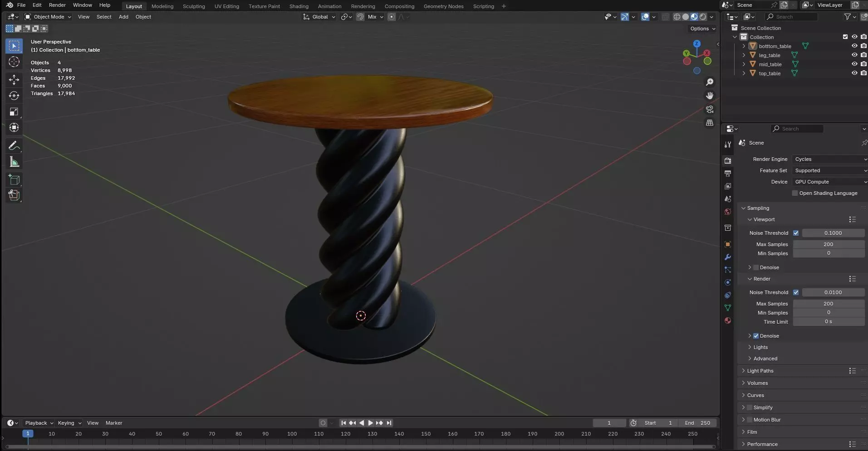This screenshot has height=451, width=868.
Task: Open Playback popover in timeline
Action: (x=39, y=423)
